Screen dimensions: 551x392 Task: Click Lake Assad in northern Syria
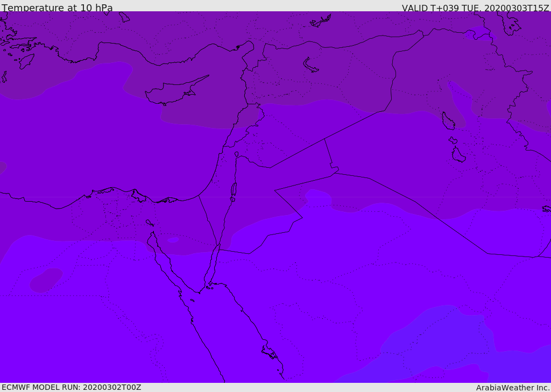pyautogui.click(x=310, y=65)
